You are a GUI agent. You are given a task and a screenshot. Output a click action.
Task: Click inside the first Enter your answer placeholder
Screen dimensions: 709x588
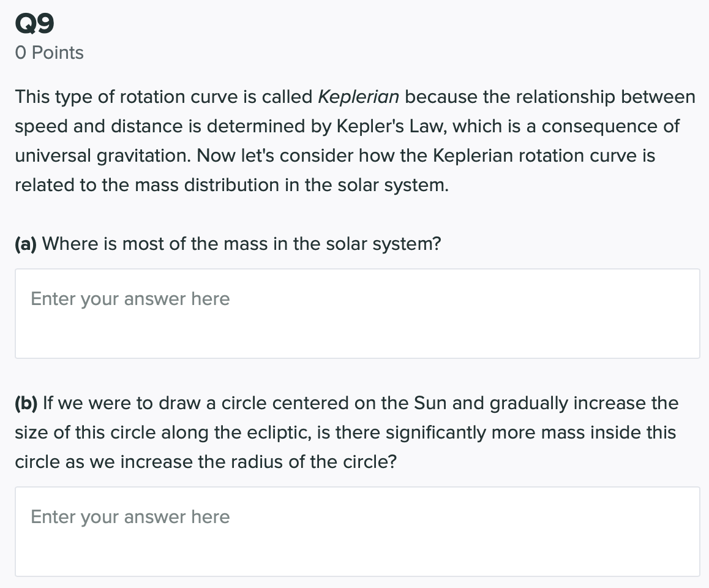[x=130, y=299]
